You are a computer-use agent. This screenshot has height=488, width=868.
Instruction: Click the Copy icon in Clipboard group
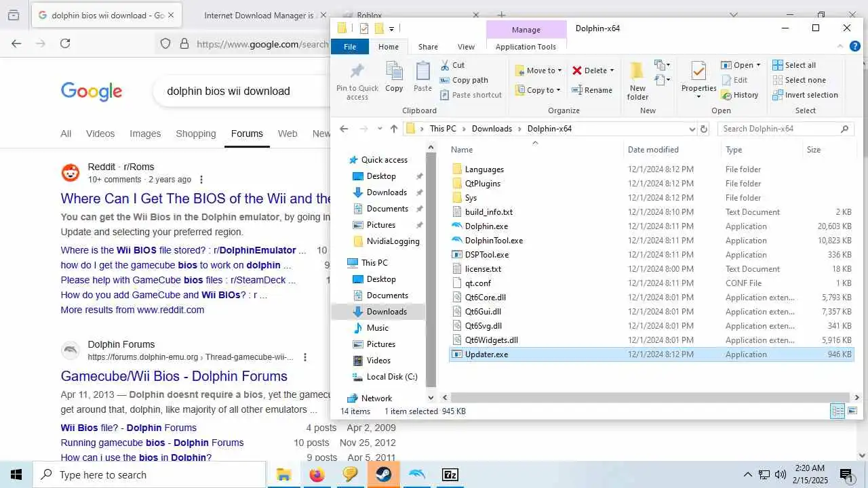coord(394,72)
